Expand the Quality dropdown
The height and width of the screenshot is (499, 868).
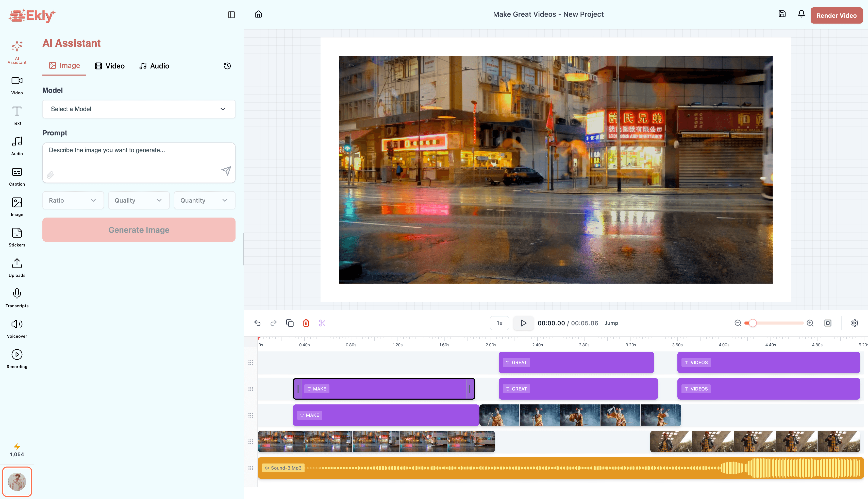[x=139, y=200]
